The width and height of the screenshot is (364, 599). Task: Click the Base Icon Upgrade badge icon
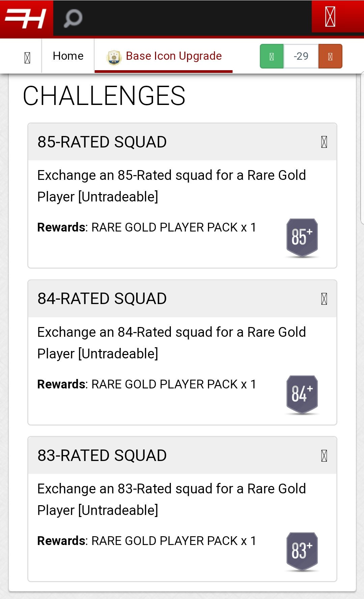tap(114, 57)
